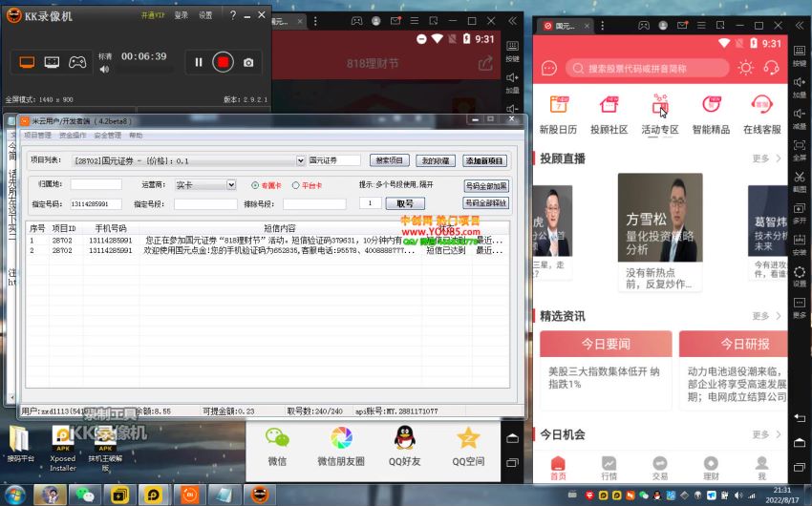Screen dimensions: 812x506
Task: Open the headset customer service icon
Action: click(x=771, y=68)
